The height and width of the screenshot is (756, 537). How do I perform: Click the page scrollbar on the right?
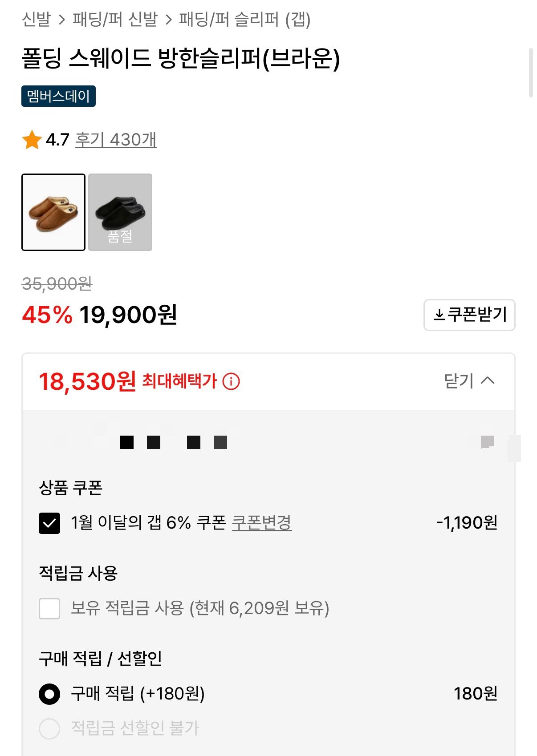pos(530,73)
